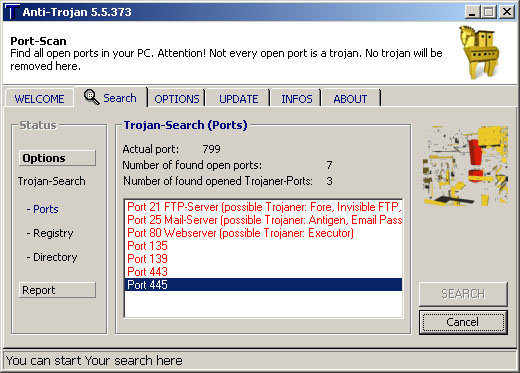Click the magnifying glass Search tab icon
Screen dimensions: 520x373
click(x=91, y=97)
